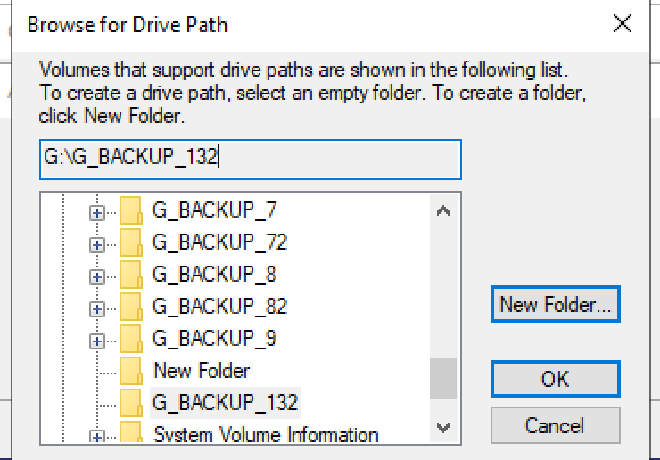Click the New Folder item's folder icon
Image resolution: width=660 pixels, height=460 pixels.
point(130,371)
